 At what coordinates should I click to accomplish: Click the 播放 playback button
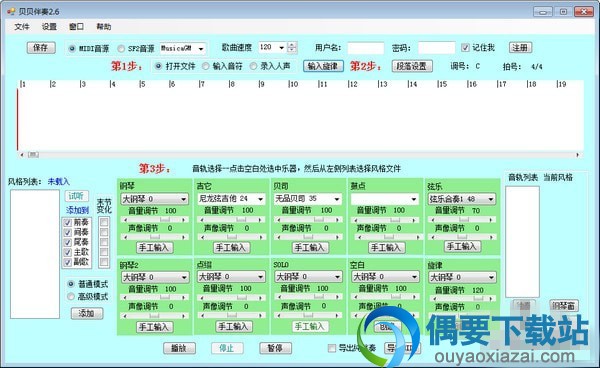[179, 348]
